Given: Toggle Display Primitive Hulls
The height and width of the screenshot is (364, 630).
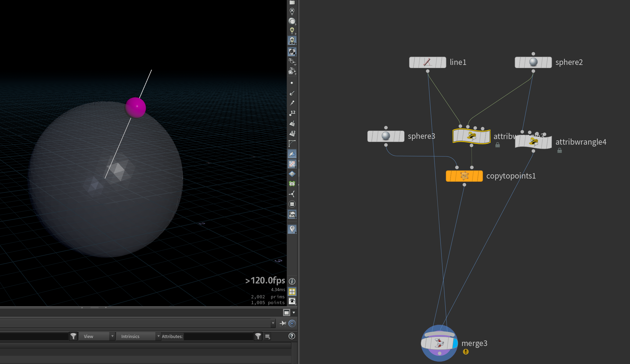Looking at the screenshot, I should coord(292,143).
